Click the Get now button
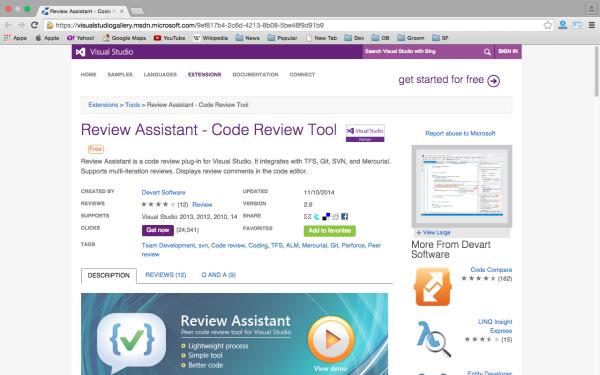The width and height of the screenshot is (600, 375). tap(158, 230)
